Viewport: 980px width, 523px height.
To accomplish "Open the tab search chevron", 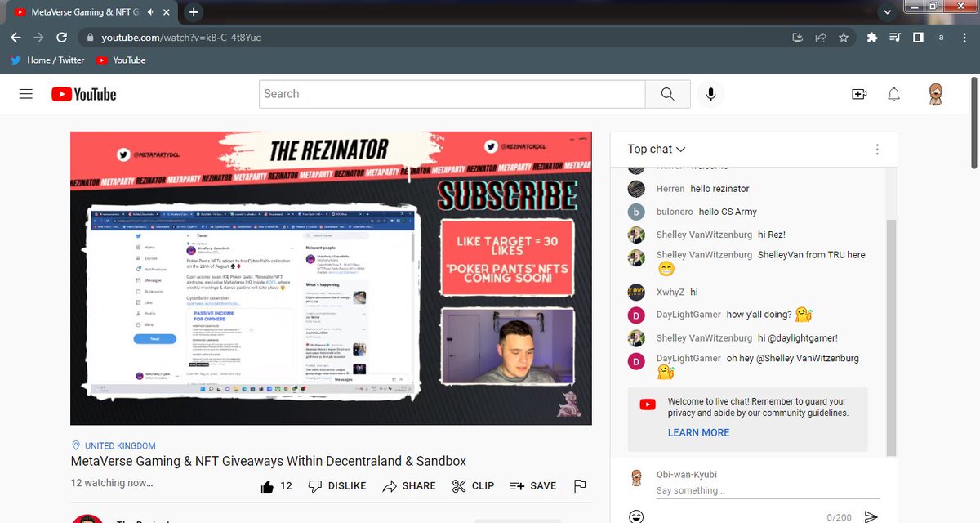I will 889,12.
